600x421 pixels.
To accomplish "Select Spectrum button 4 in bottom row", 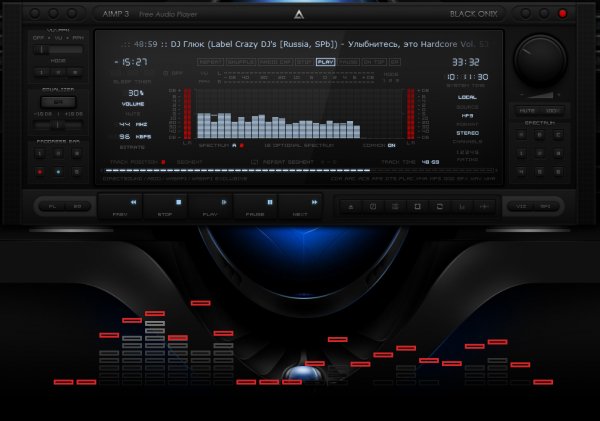I will (521, 172).
